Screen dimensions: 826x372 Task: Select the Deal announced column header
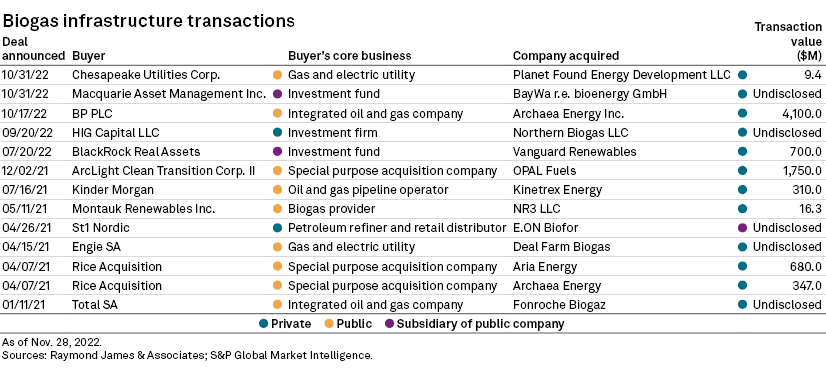pos(33,48)
